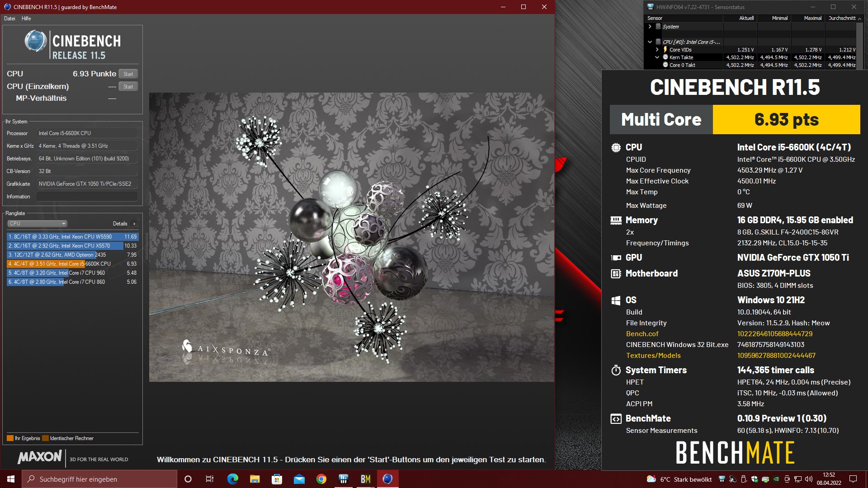Click the 6.93 pts yellow score box
The height and width of the screenshot is (488, 868).
(x=786, y=120)
